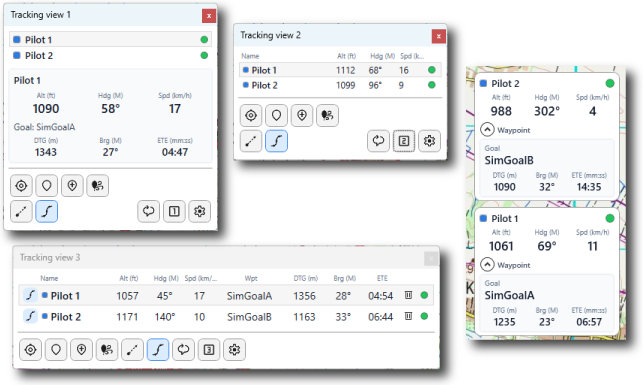Click add-marker pin icon in Tracking view 3
Viewport: 643px width, 385px height.
pos(81,350)
